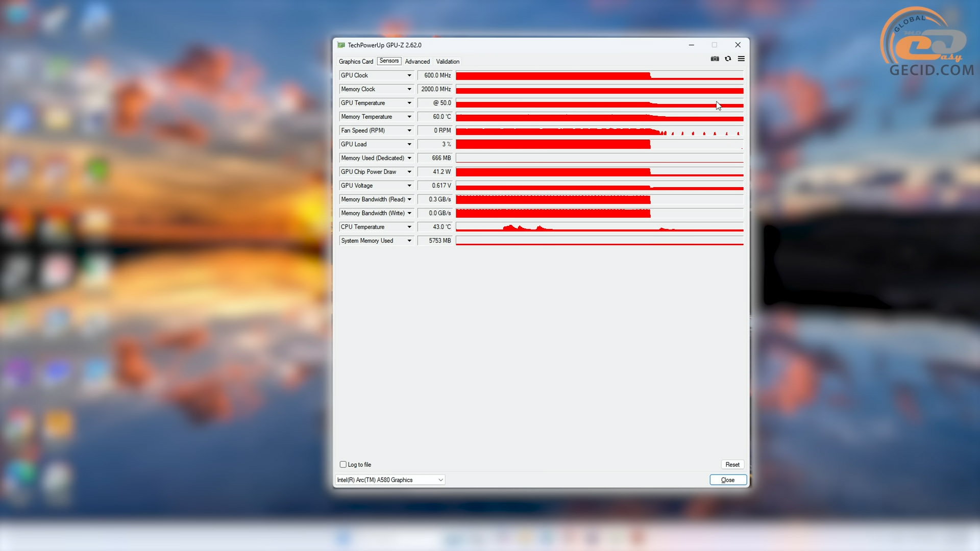Enable the Log to file checkbox
This screenshot has height=551, width=980.
point(343,464)
